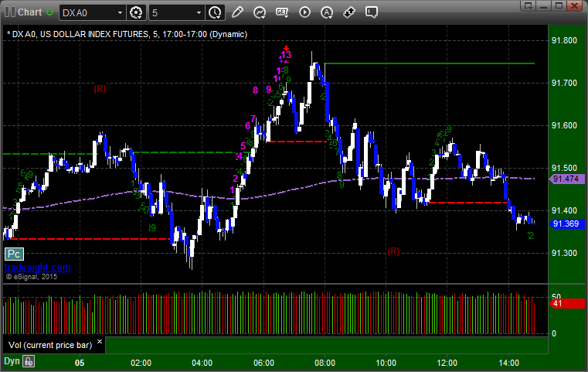Click the playback circle icon
The image size is (588, 372).
click(x=304, y=12)
